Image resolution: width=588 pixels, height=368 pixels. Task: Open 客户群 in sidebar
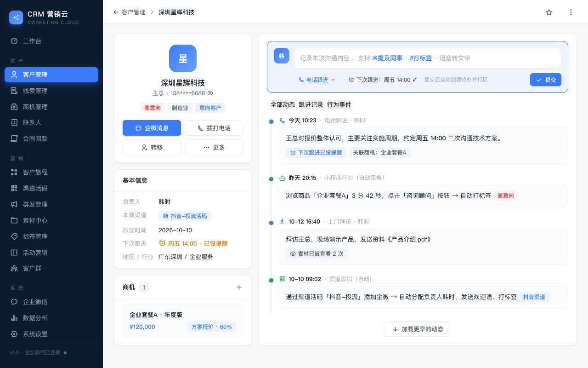(x=51, y=268)
